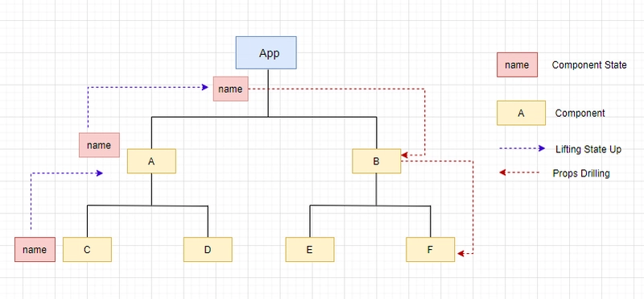Select the legend's blue Lifting State Up arrow
Screen dimensions: 644x299
click(522, 148)
